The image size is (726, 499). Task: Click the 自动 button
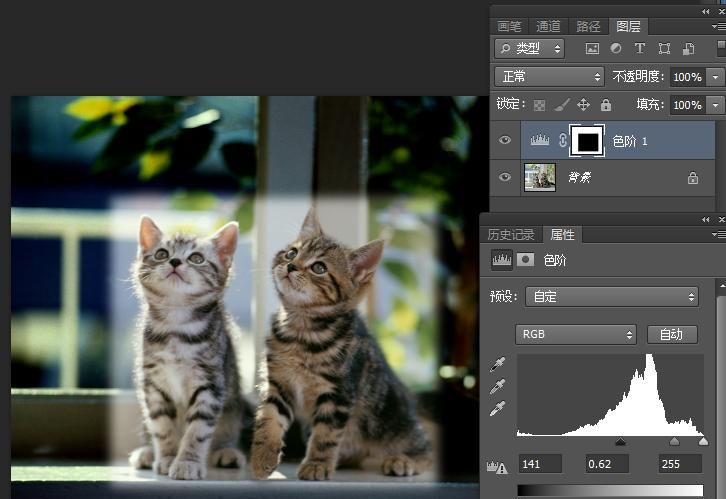tap(671, 334)
